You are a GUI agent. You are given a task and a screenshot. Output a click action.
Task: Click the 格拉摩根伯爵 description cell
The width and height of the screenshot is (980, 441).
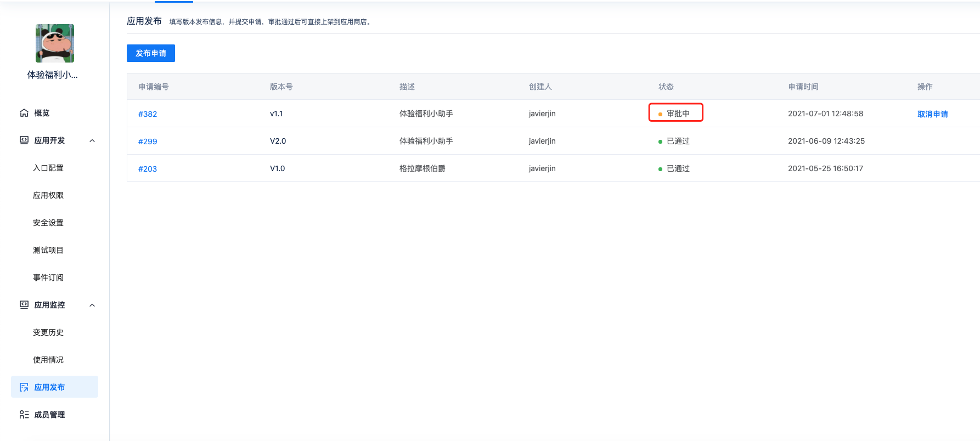423,168
